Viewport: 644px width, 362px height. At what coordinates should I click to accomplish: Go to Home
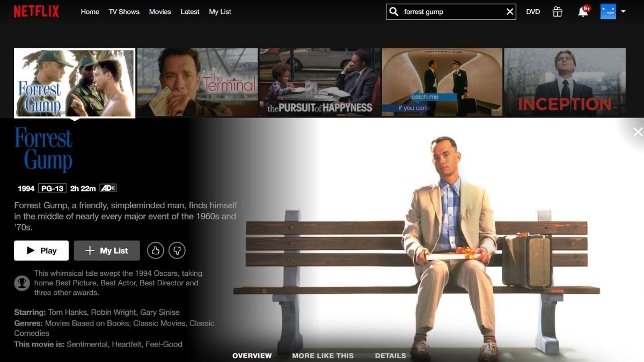coord(90,12)
